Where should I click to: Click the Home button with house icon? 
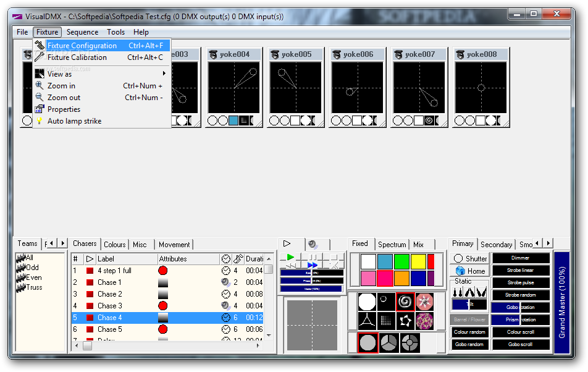[x=470, y=271]
